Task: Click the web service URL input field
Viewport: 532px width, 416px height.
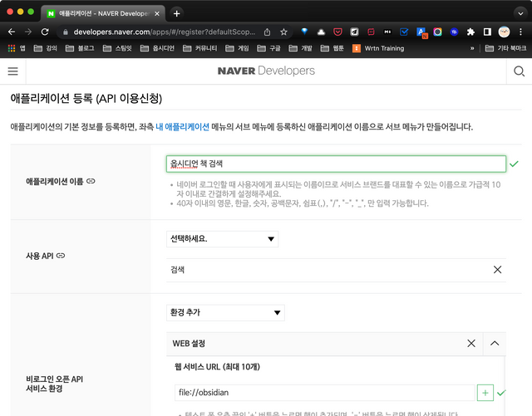Action: tap(325, 393)
